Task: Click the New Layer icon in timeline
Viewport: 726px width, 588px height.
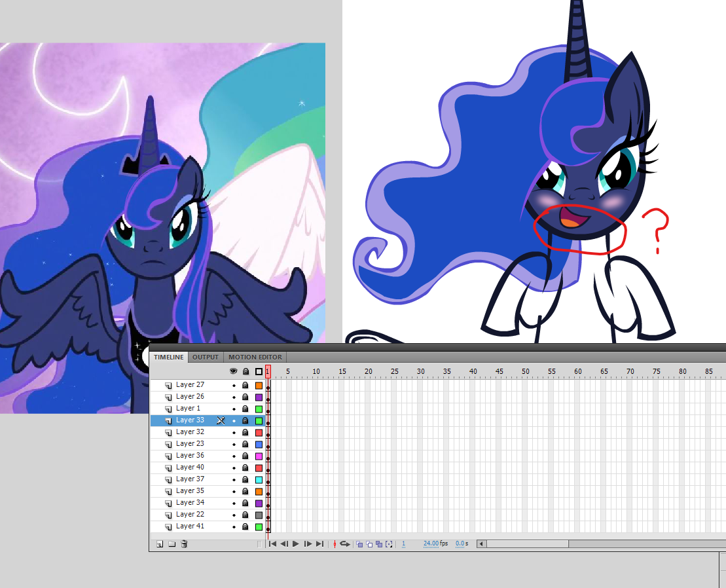Action: (160, 544)
